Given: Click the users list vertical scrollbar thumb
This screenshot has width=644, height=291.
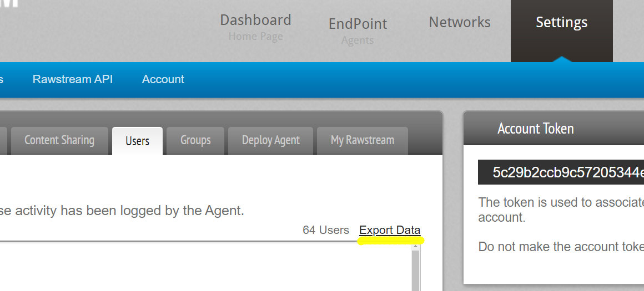Looking at the screenshot, I should pyautogui.click(x=415, y=270).
